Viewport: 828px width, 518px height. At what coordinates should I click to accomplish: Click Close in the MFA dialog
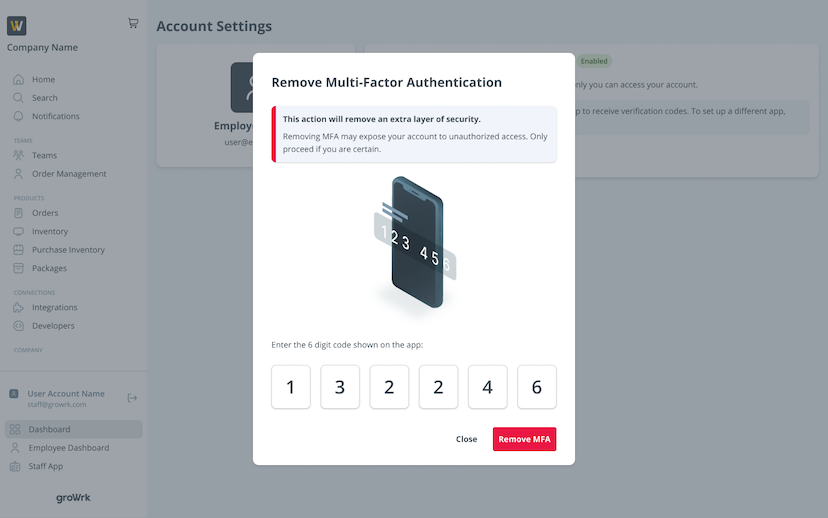click(x=466, y=439)
